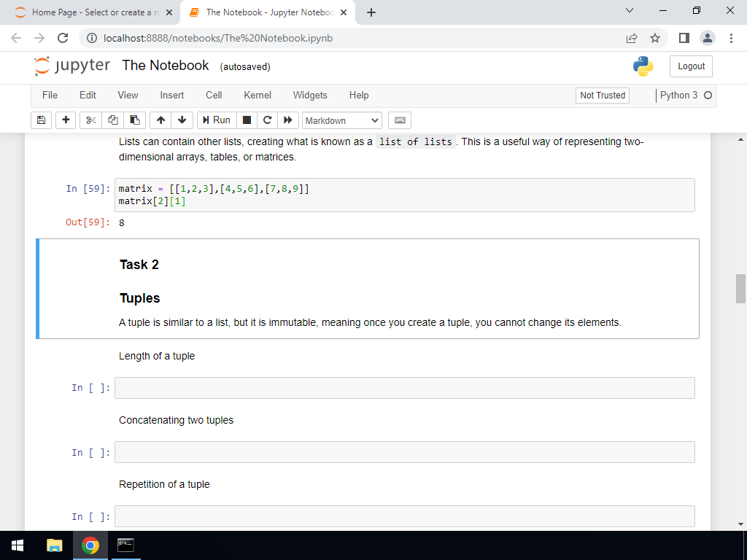
Task: Paste cells below icon
Action: (x=135, y=120)
